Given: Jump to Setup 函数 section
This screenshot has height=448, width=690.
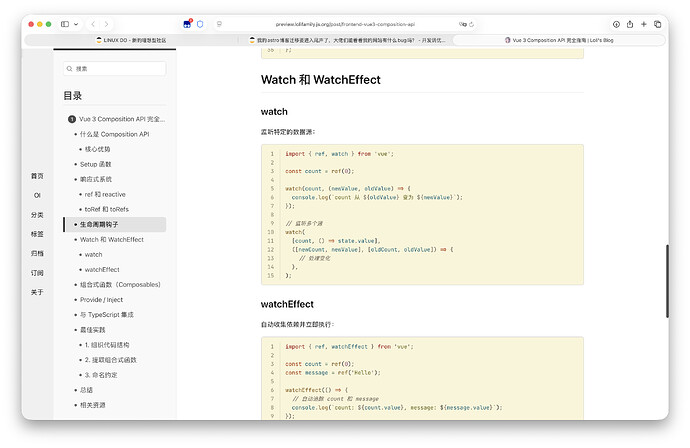Looking at the screenshot, I should (95, 164).
